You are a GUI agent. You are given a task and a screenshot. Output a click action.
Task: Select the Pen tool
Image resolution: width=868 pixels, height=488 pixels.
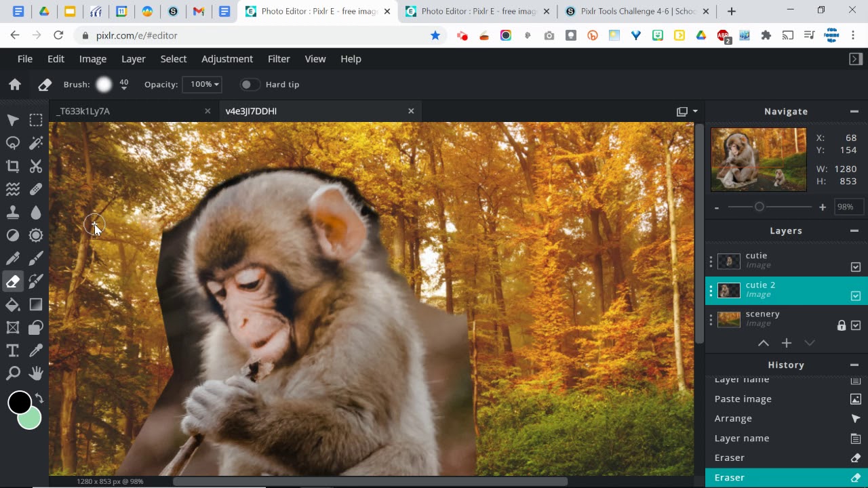coord(13,258)
